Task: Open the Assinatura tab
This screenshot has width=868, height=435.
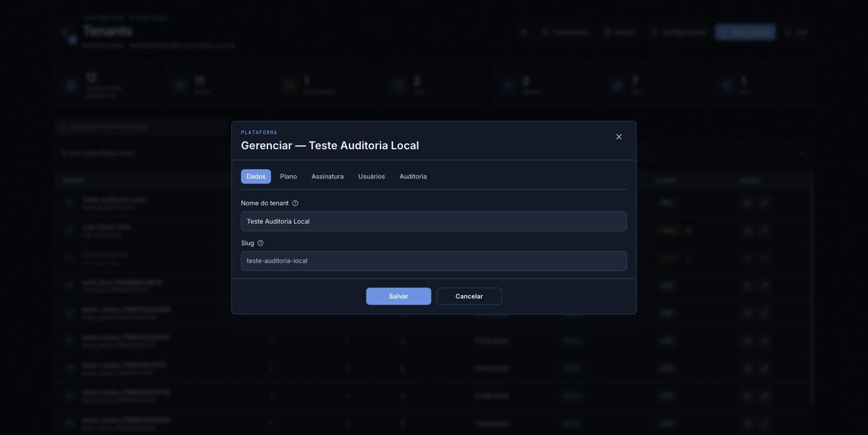Action: [x=327, y=176]
